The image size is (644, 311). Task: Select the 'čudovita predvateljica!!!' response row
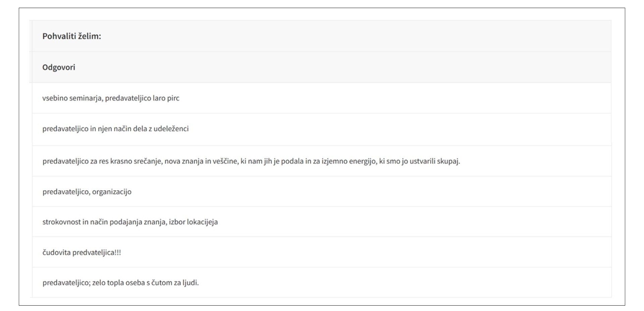tap(82, 253)
